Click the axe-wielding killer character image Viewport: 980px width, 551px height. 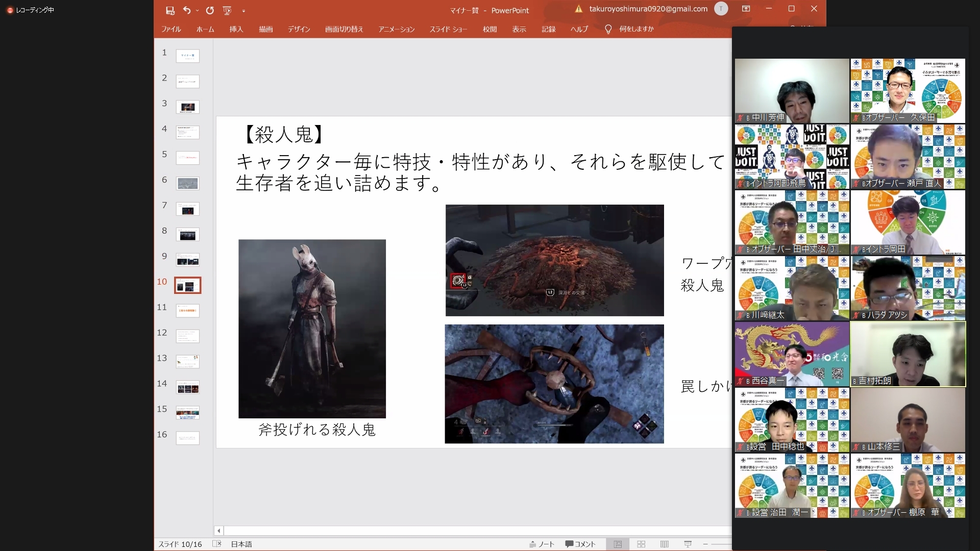[x=312, y=329]
